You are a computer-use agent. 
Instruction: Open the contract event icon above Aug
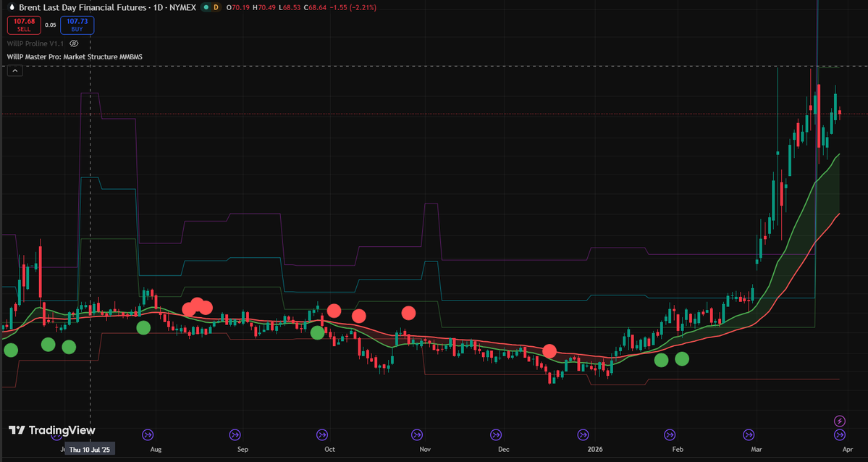pyautogui.click(x=148, y=435)
